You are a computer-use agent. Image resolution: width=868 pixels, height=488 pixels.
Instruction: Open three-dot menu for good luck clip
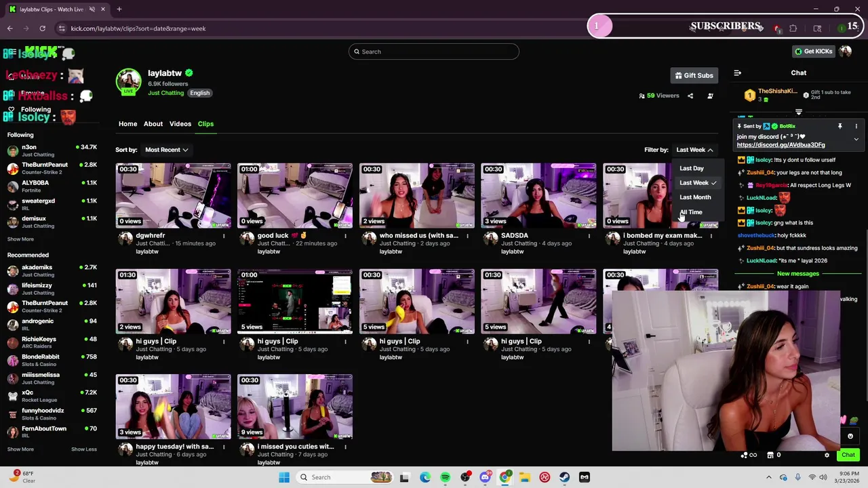click(345, 236)
